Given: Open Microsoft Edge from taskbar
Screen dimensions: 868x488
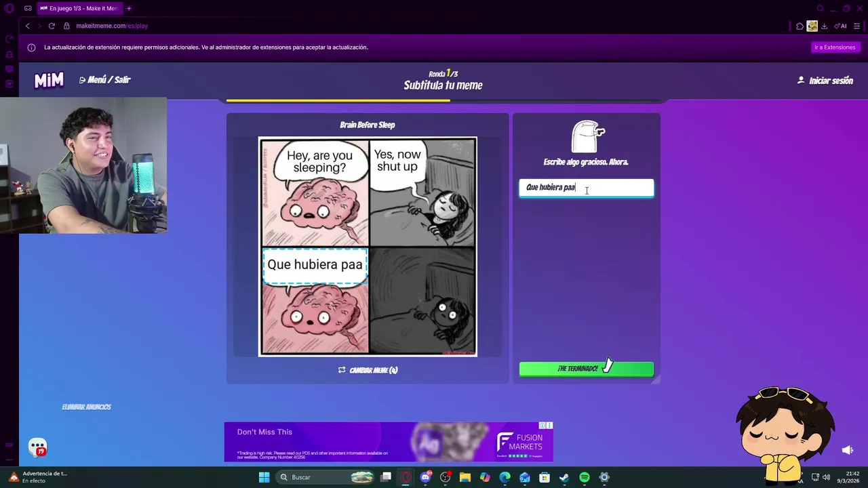Looking at the screenshot, I should pyautogui.click(x=505, y=477).
